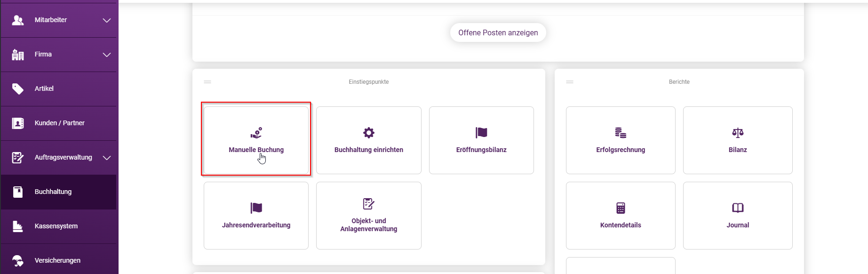Grab the Berichte panel drag handle
Viewport: 868px width, 274px height.
click(570, 82)
